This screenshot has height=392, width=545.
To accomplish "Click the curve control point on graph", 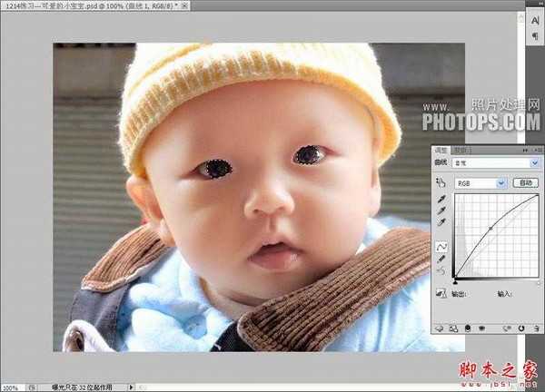I will point(490,229).
